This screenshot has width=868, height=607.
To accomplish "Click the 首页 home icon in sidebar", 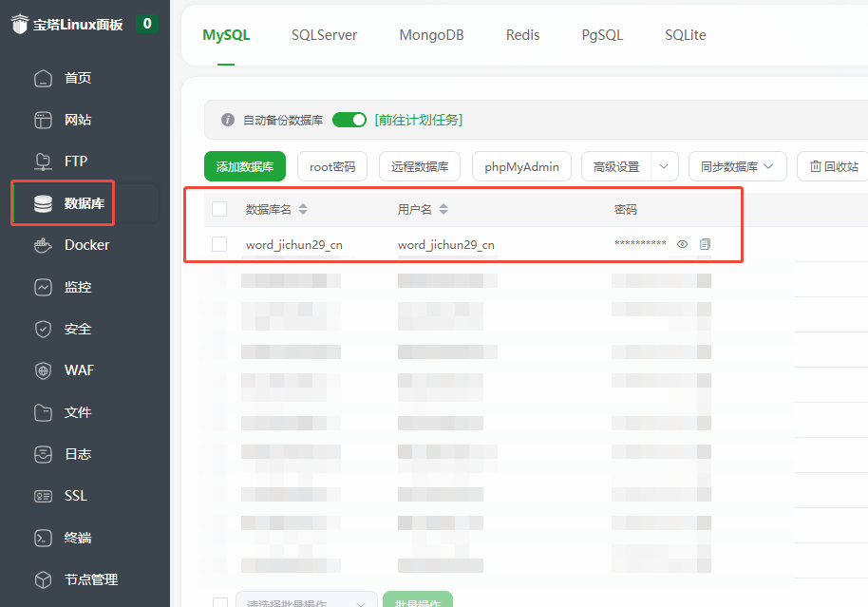I will point(43,78).
